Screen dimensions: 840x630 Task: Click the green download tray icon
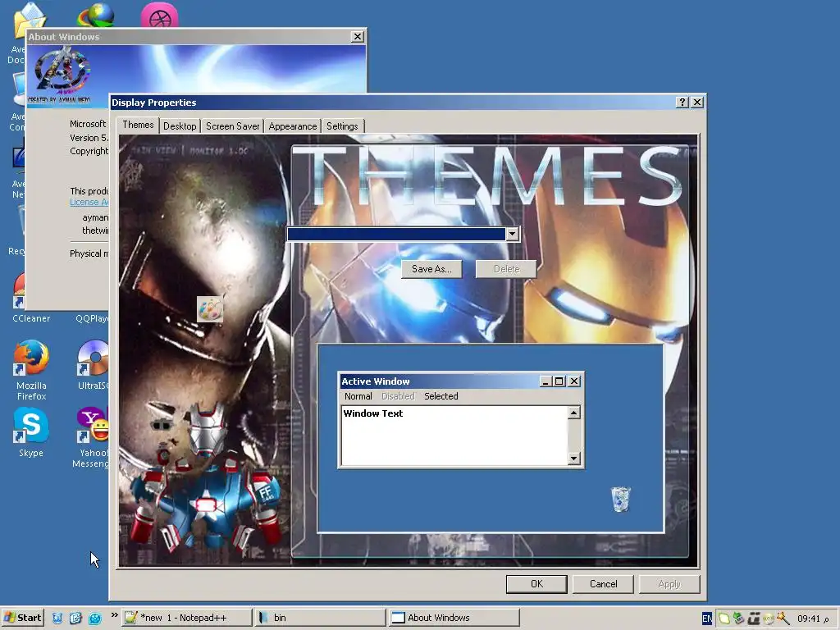coord(739,619)
